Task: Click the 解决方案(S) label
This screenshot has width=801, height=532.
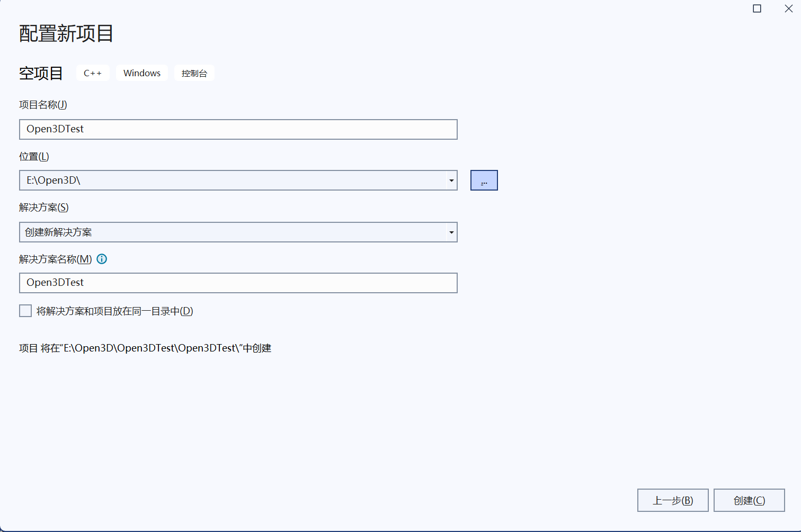Action: pyautogui.click(x=44, y=208)
